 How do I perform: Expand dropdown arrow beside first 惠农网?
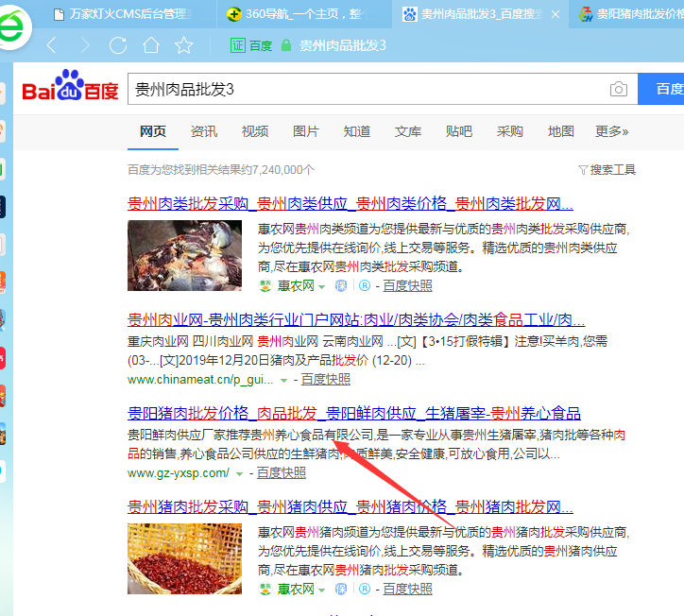[321, 287]
